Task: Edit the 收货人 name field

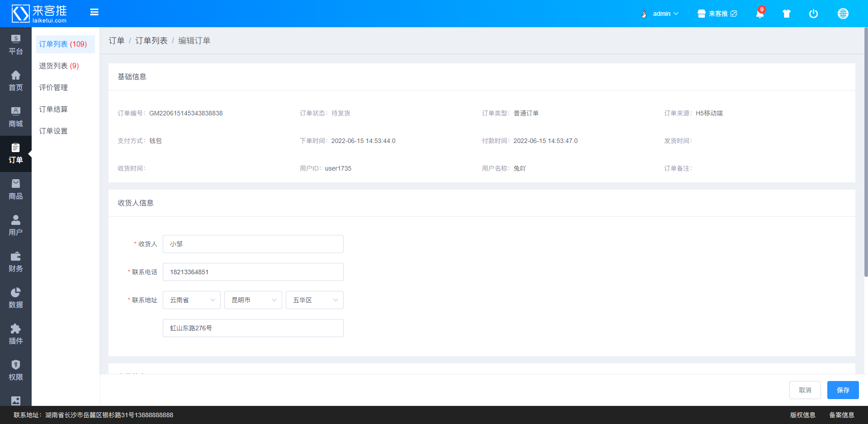Action: 253,244
